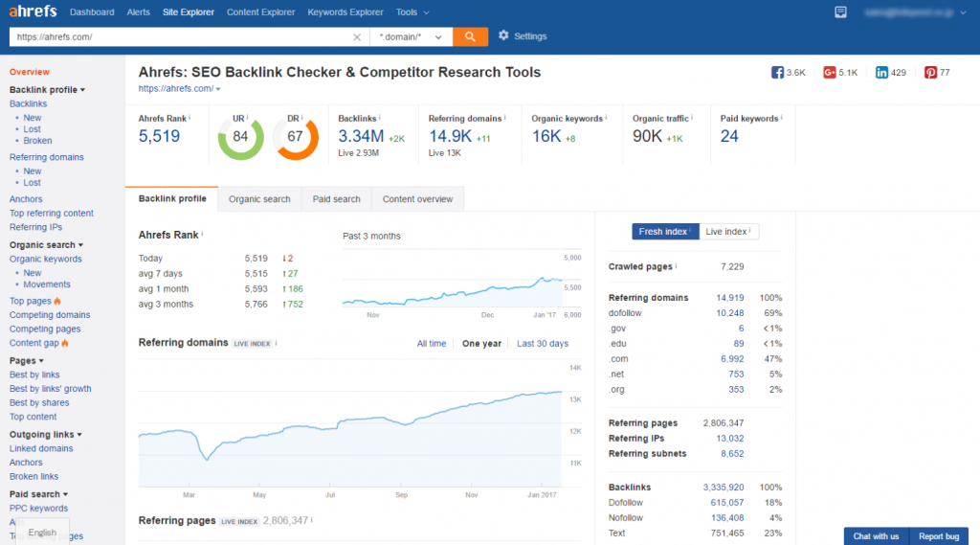Click the Nofollow backlinks count 136,408

coord(727,518)
